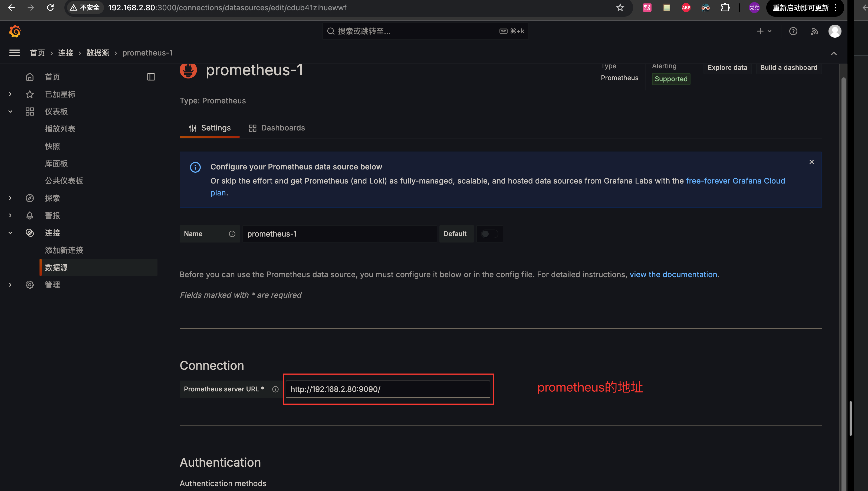868x491 pixels.
Task: Open the translate extension icon
Action: 647,7
